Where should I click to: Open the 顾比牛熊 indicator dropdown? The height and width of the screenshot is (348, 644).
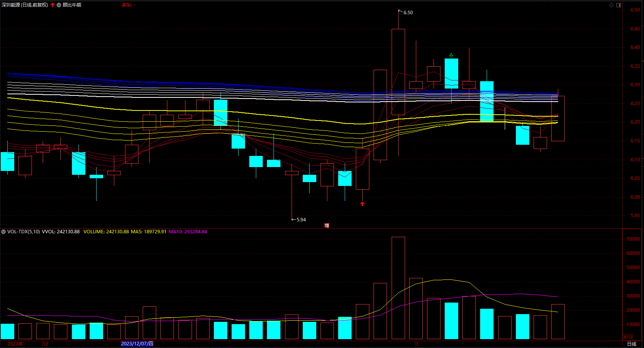coord(59,5)
